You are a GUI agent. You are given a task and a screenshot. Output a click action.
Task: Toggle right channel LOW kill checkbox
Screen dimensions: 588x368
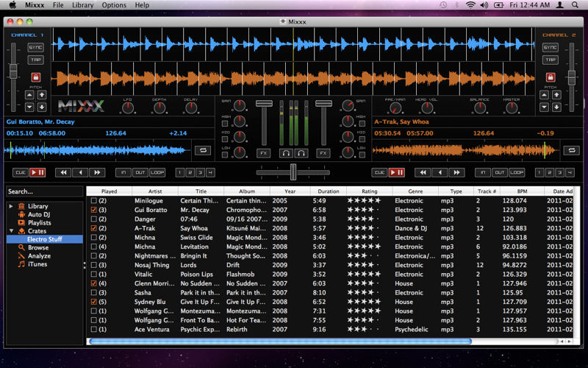(362, 155)
